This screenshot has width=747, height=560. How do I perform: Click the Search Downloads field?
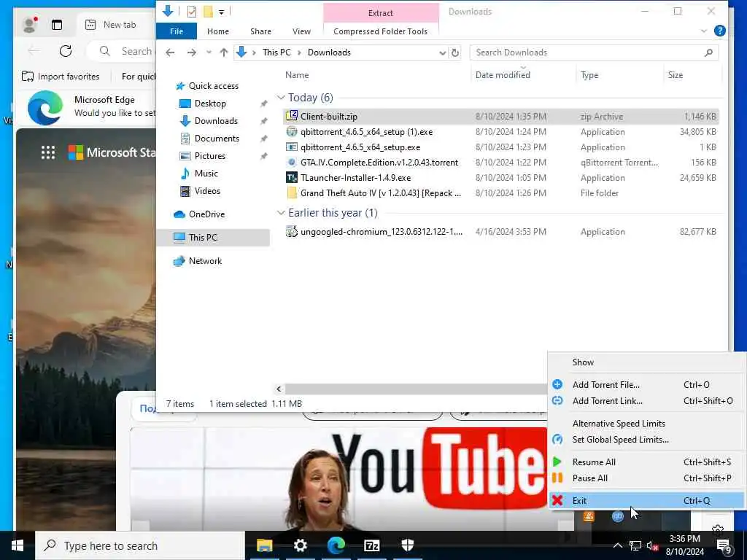pyautogui.click(x=594, y=52)
